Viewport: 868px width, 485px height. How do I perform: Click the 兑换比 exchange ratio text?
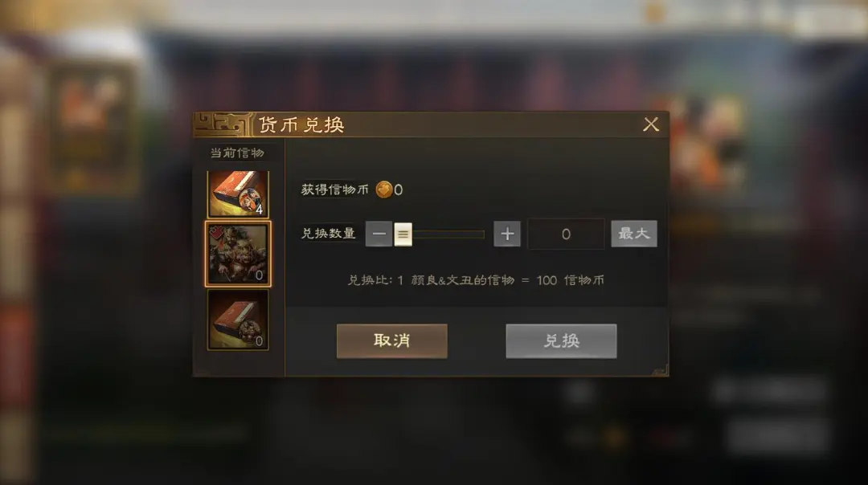(x=476, y=280)
